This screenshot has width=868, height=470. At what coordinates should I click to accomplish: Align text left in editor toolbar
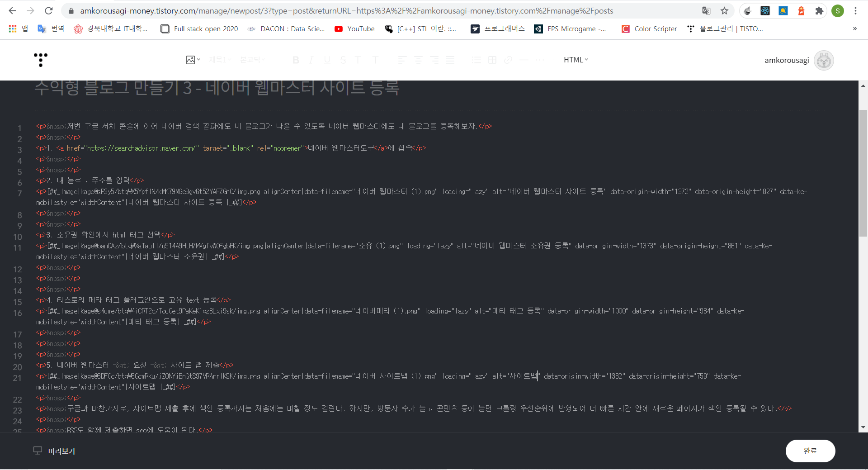click(x=402, y=60)
